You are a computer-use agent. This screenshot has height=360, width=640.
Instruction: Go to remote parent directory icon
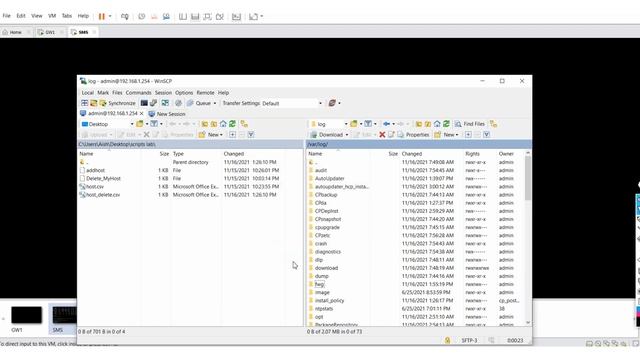click(x=418, y=124)
